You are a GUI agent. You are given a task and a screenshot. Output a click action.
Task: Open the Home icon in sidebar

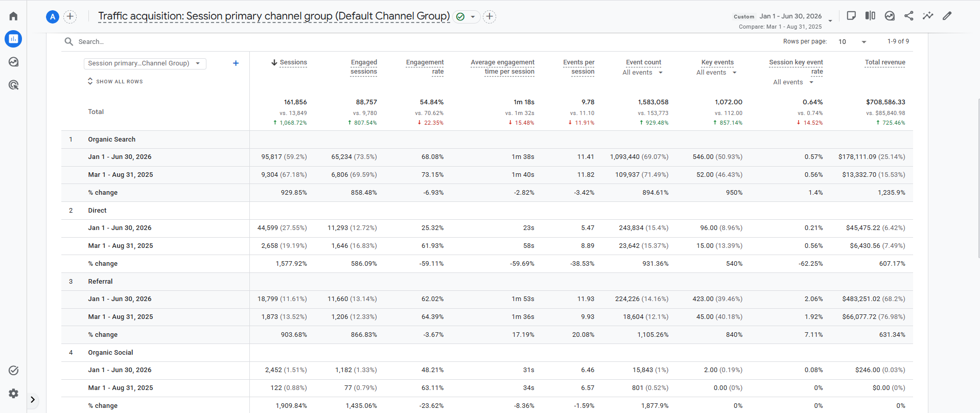13,16
